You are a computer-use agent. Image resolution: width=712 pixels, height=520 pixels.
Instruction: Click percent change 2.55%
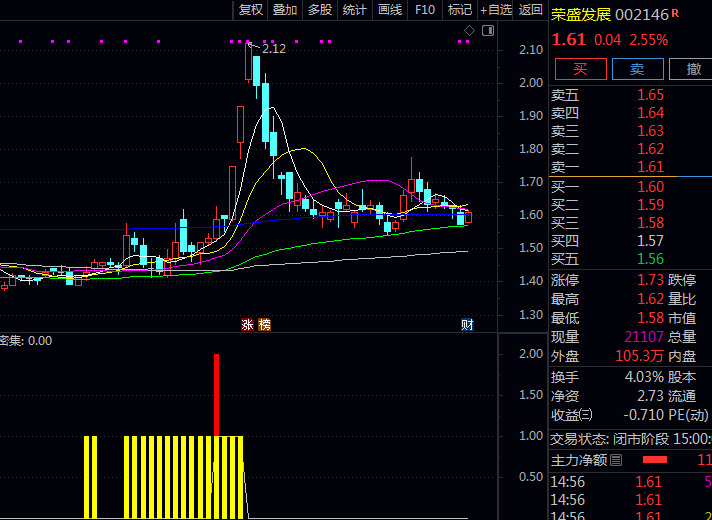[x=649, y=40]
